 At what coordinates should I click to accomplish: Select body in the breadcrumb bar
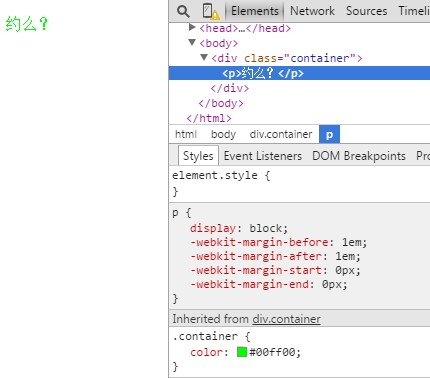tap(223, 134)
